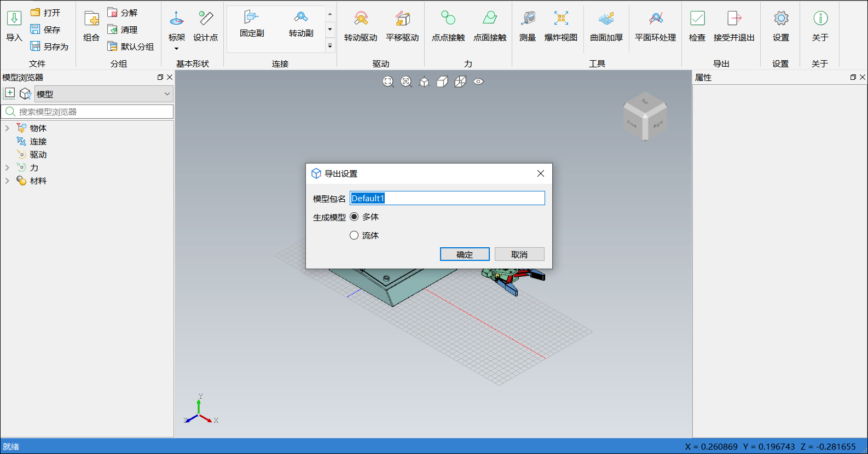The image size is (868, 454).
Task: Click 取消 to cancel export
Action: click(x=519, y=254)
